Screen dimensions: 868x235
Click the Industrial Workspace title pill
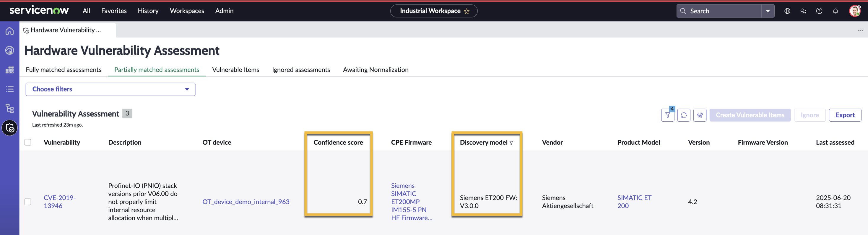tap(434, 11)
